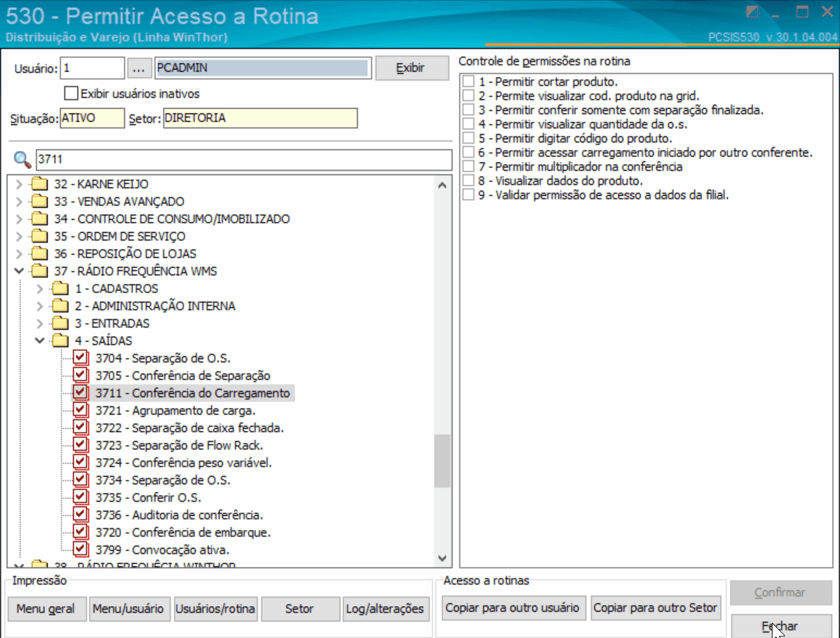This screenshot has width=840, height=638.
Task: Enable 5 - Permitir digitar código do produto
Action: click(x=469, y=139)
